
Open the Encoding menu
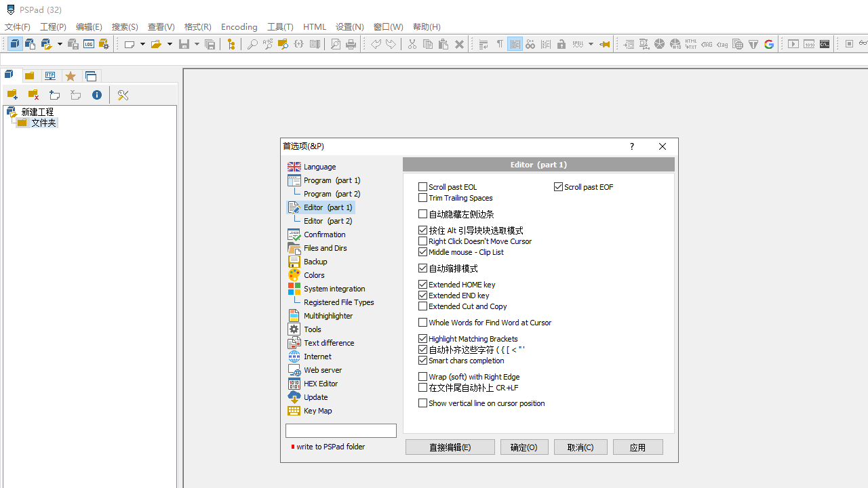tap(239, 27)
